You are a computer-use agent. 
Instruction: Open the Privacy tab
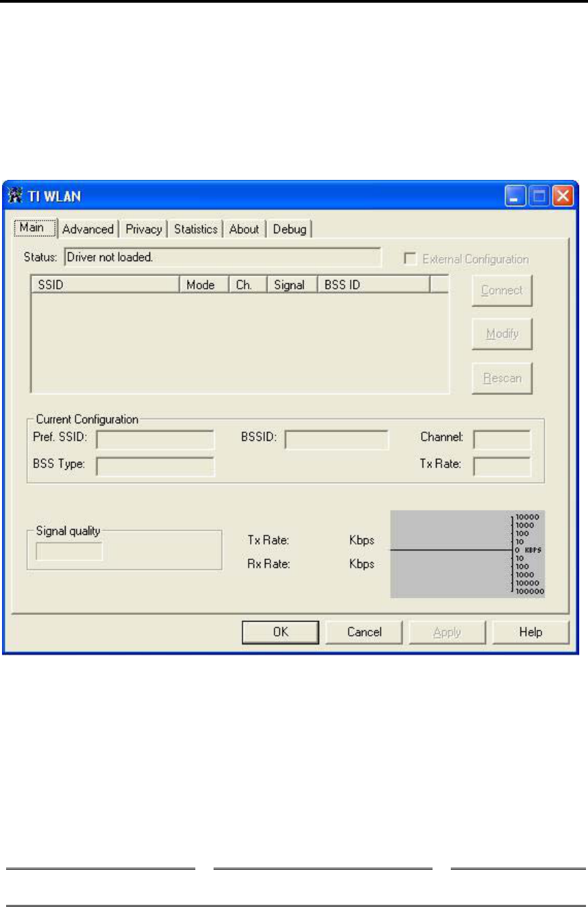(144, 229)
